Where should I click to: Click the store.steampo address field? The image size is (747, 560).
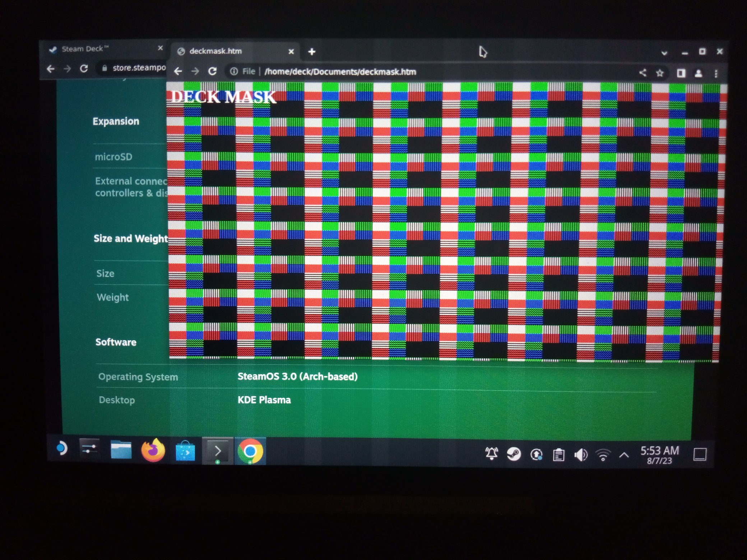point(139,67)
